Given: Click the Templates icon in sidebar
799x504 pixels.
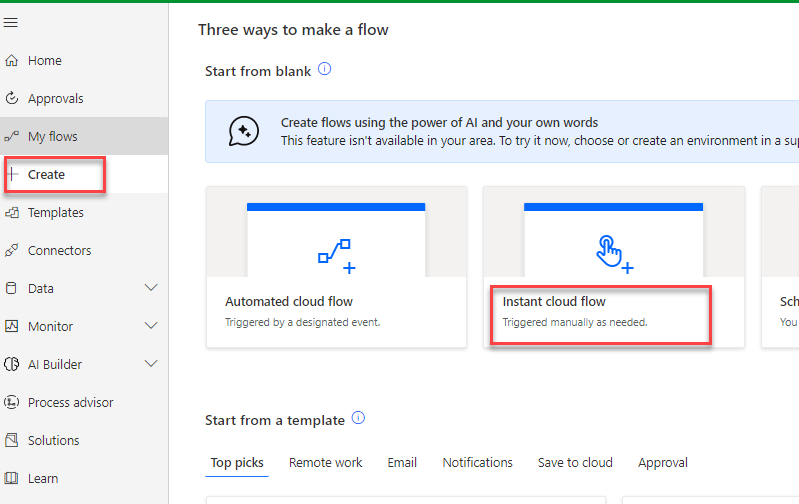Looking at the screenshot, I should [x=11, y=213].
